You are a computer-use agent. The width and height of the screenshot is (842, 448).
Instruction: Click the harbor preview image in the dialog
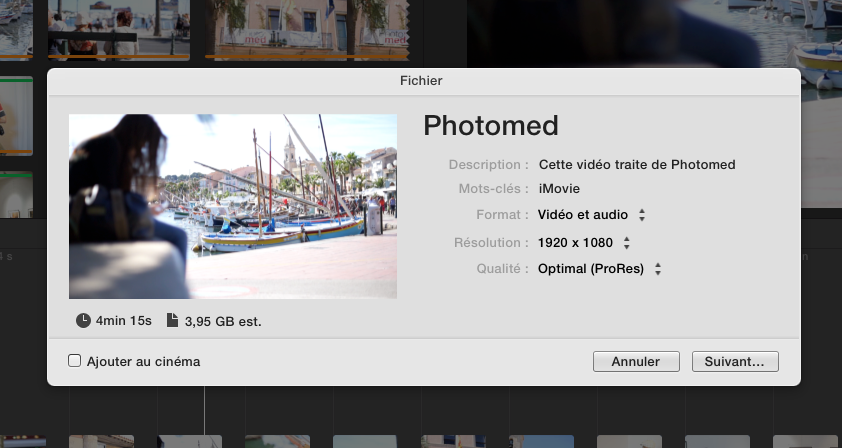[x=233, y=206]
